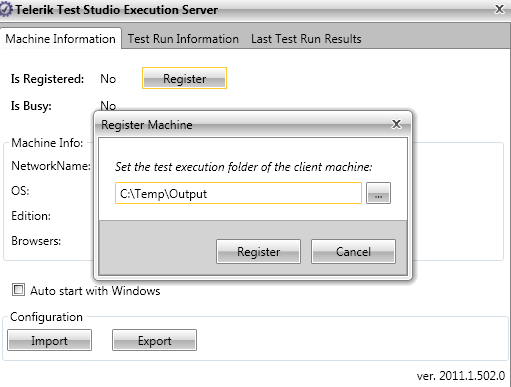Click the 'Browsers:' label
511x387 pixels.
[x=36, y=241]
